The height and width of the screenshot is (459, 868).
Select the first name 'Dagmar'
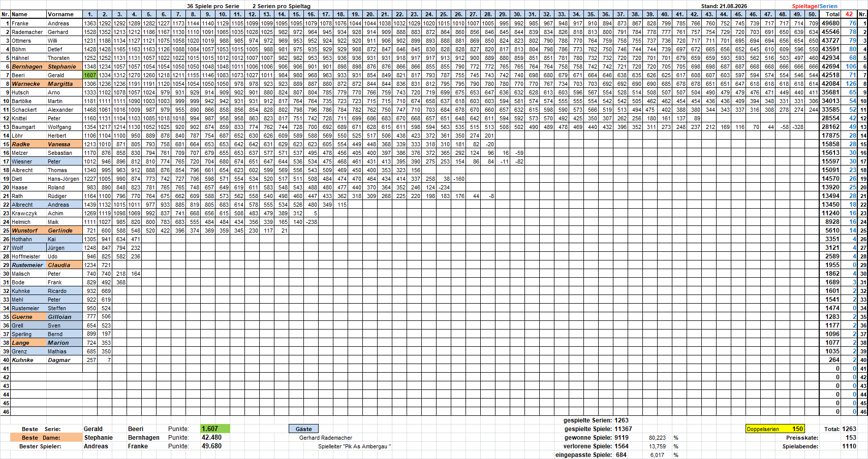pyautogui.click(x=64, y=360)
